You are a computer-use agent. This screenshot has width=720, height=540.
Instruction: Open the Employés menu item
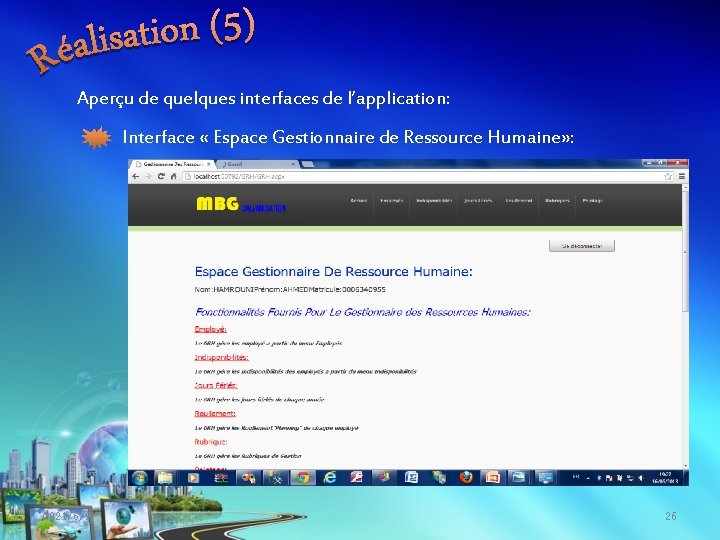click(392, 201)
